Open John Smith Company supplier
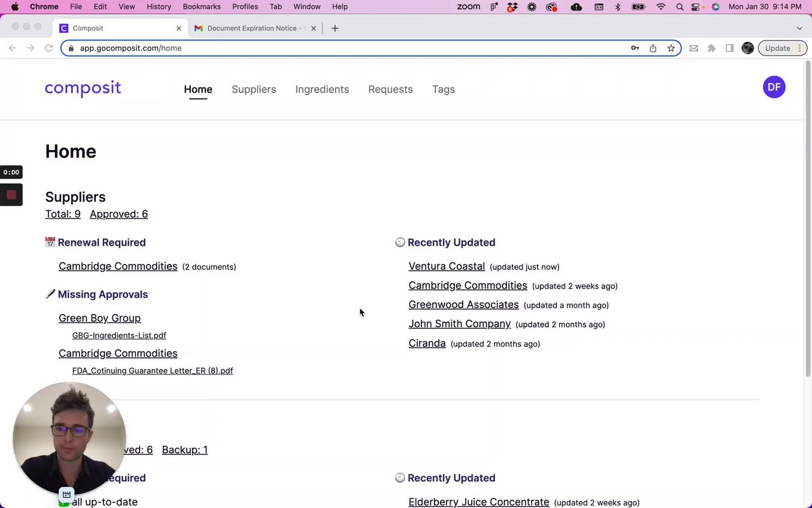Screen dimensions: 812x508 tap(459, 324)
